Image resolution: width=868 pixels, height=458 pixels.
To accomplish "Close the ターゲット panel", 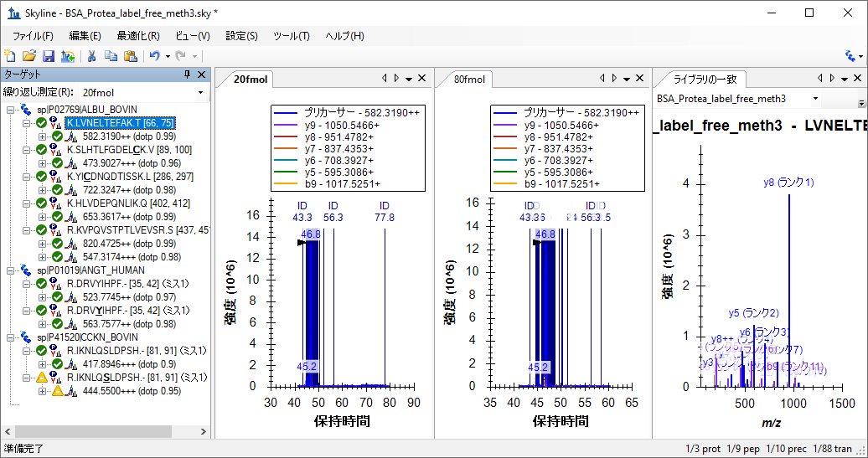I will coord(201,75).
